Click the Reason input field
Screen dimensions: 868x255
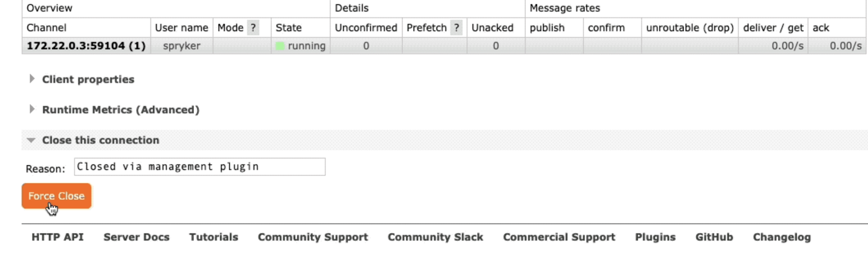[199, 167]
